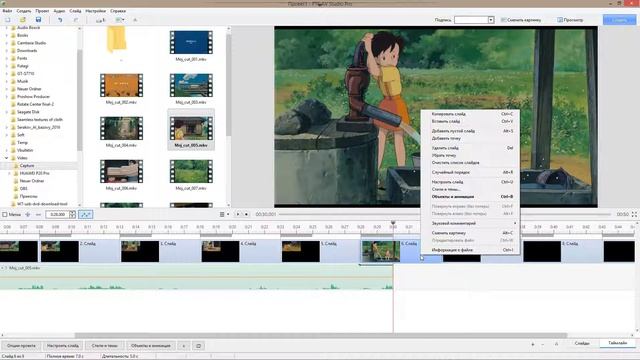Switch to the Таймлайн tab

[x=618, y=343]
